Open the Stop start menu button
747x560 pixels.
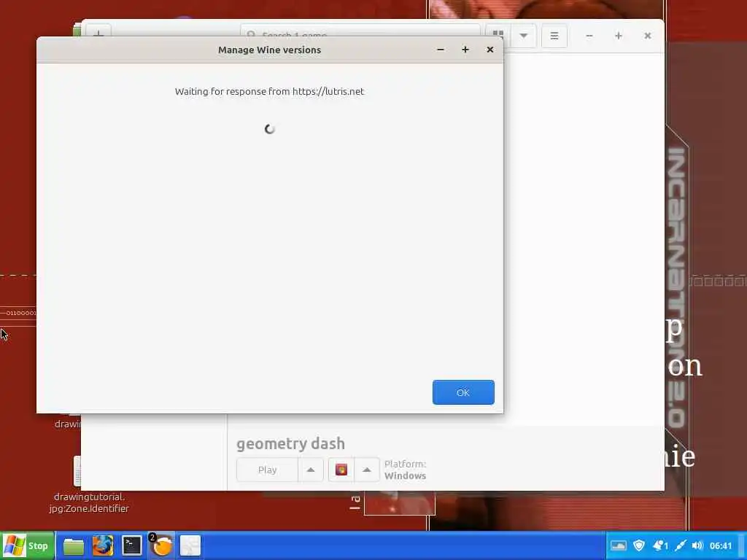27,545
